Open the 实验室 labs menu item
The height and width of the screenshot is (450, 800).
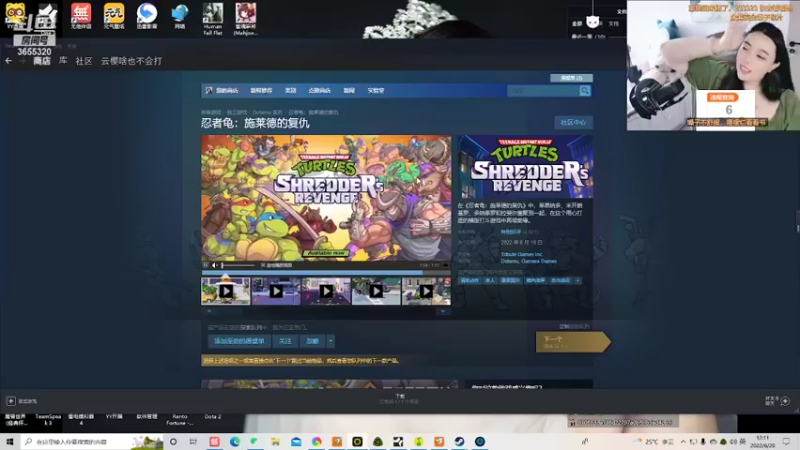pyautogui.click(x=376, y=90)
